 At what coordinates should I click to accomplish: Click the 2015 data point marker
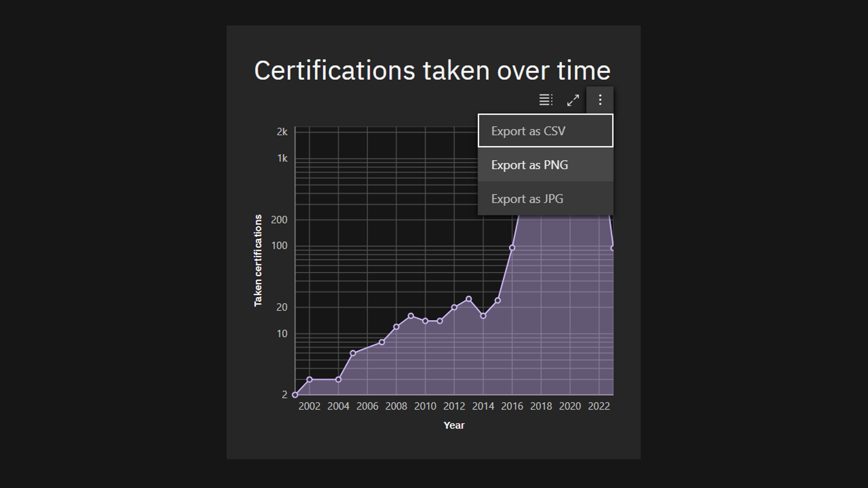coord(498,300)
